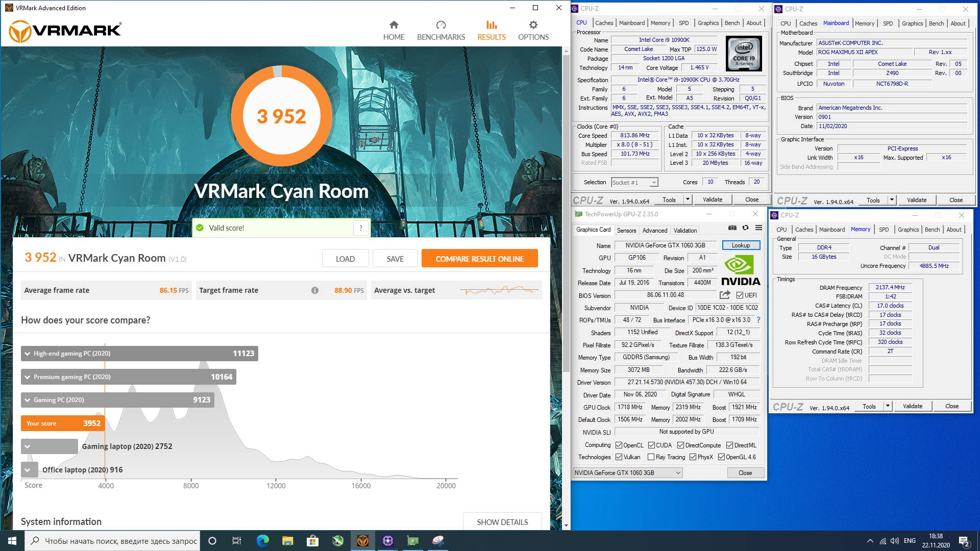Click the LOAD button
980x551 pixels.
pyautogui.click(x=345, y=259)
